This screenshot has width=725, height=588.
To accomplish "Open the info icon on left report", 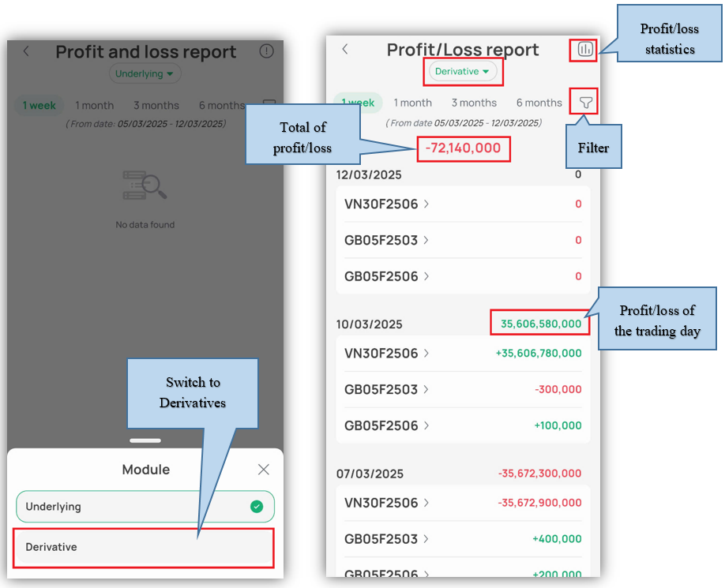I will click(267, 51).
